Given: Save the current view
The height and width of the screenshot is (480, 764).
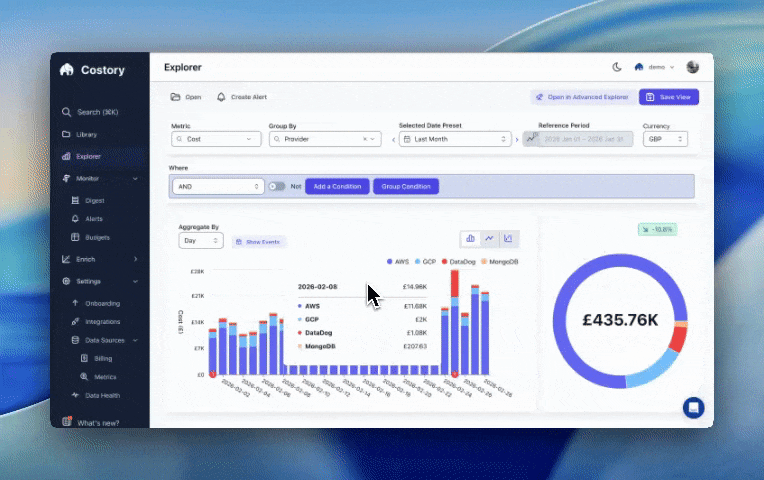Looking at the screenshot, I should tap(668, 97).
